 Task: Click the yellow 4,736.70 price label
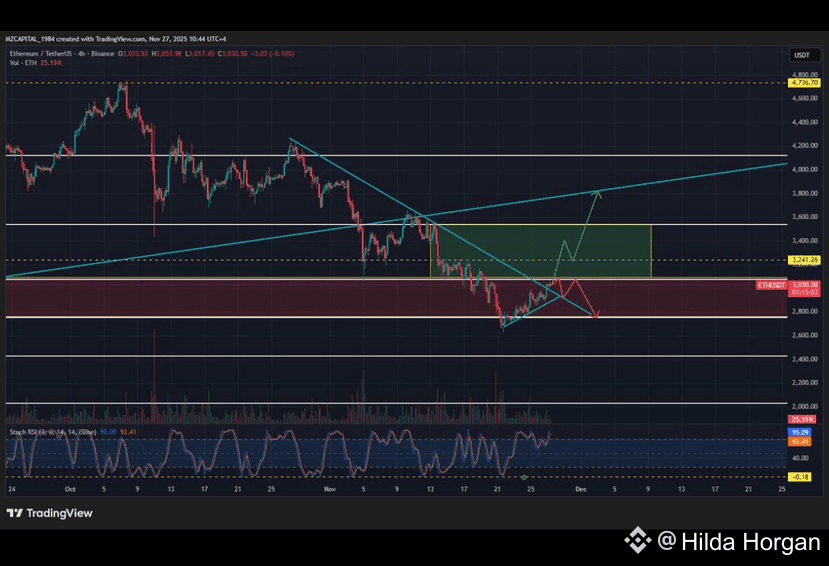804,82
